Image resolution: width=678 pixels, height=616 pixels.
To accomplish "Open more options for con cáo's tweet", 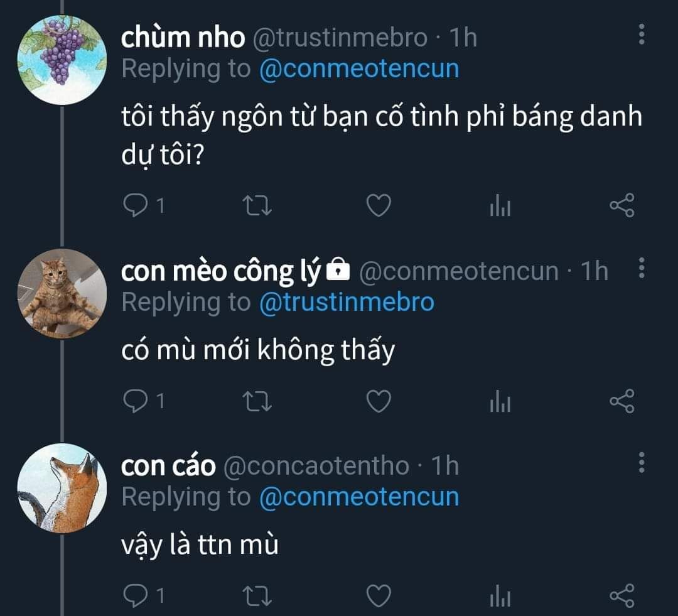I will [x=642, y=462].
